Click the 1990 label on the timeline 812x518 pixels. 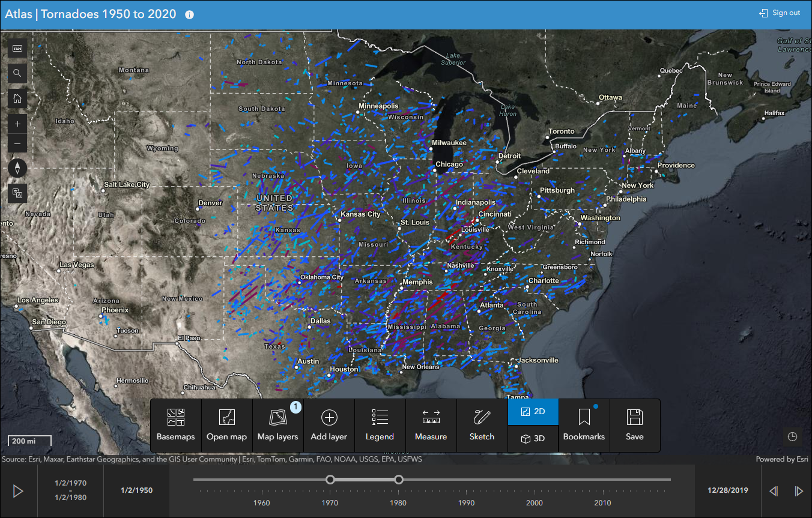467,503
